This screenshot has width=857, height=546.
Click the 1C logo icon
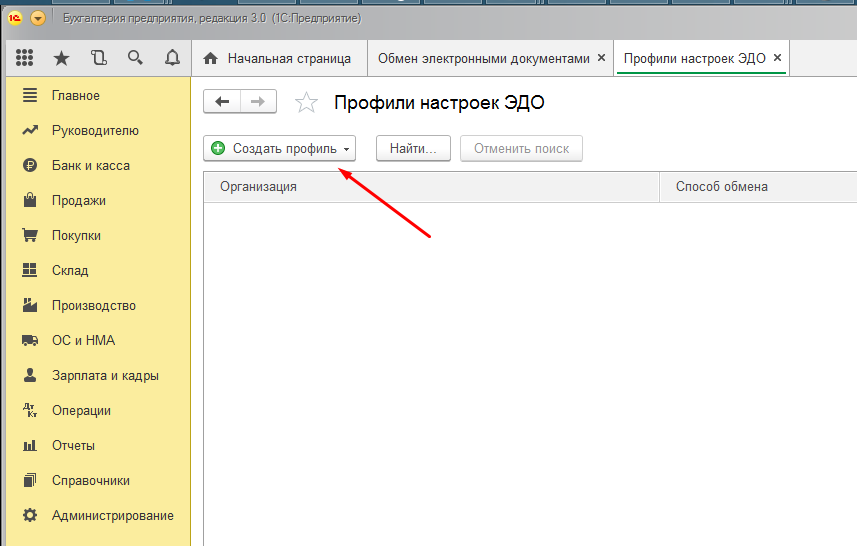click(x=15, y=19)
